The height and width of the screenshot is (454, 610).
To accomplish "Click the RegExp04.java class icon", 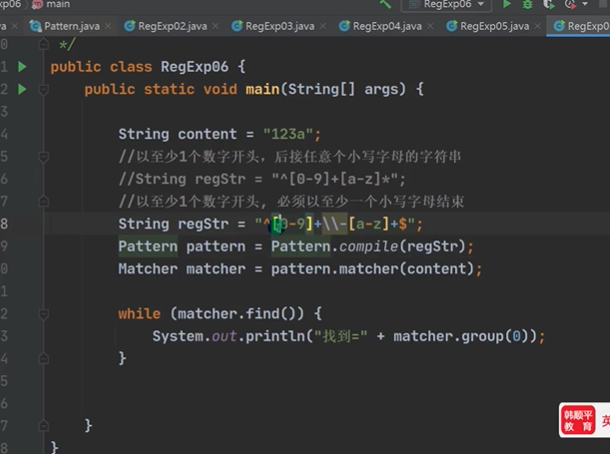I will (x=344, y=26).
